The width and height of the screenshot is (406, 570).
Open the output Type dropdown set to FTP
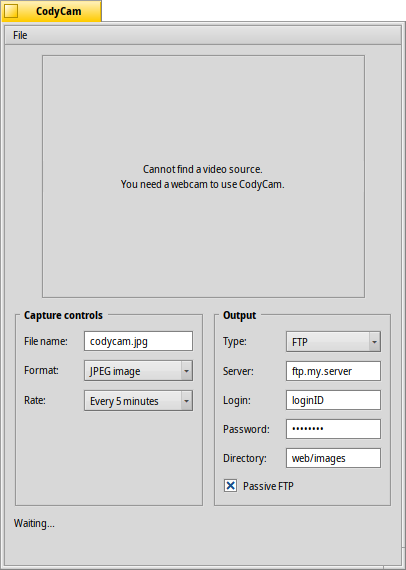[333, 342]
